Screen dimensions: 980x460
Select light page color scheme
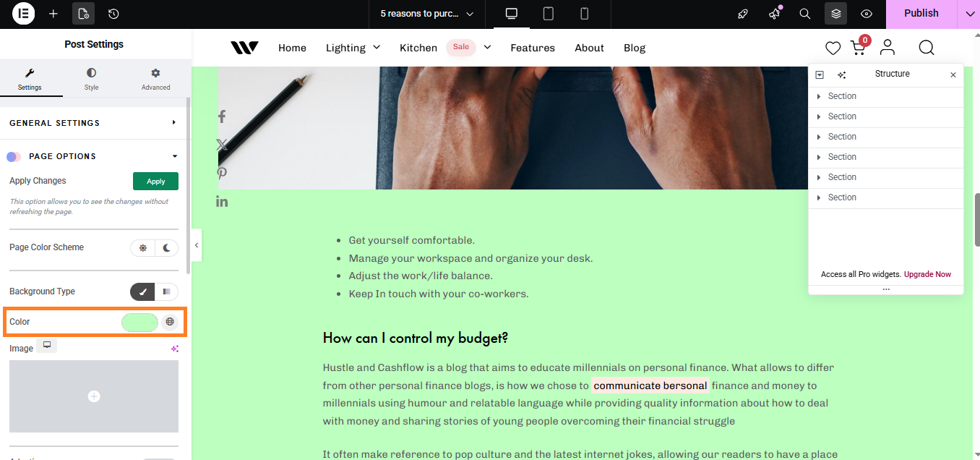coord(143,247)
